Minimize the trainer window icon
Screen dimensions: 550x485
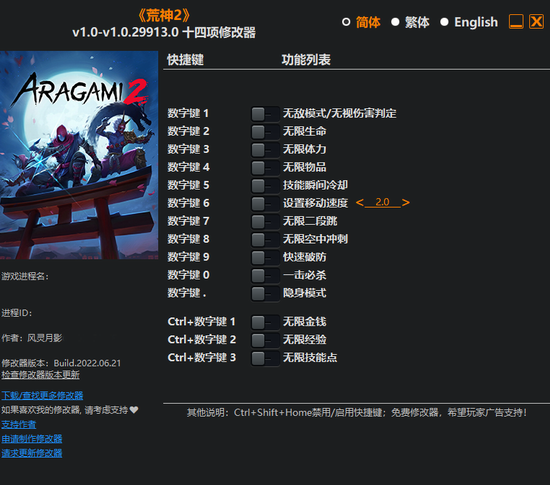point(516,22)
